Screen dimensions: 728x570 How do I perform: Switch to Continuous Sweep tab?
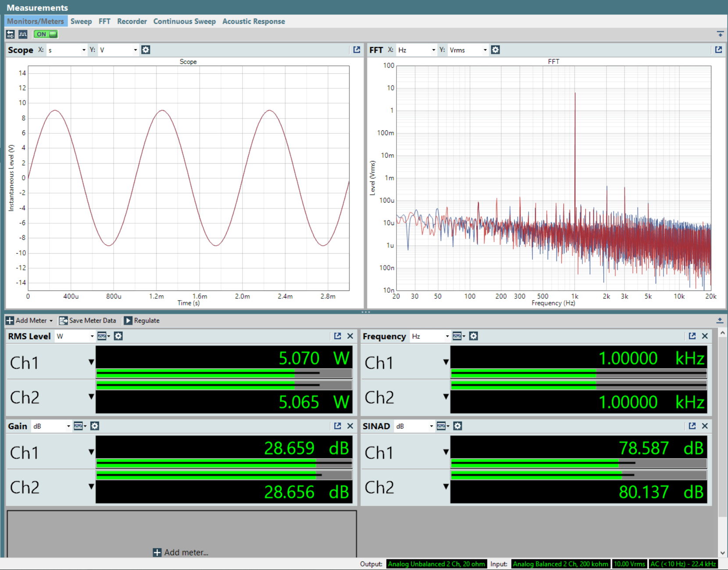pos(185,21)
